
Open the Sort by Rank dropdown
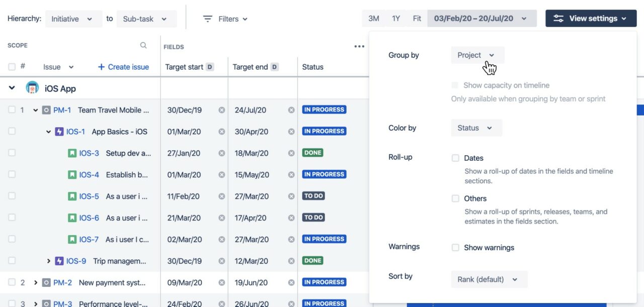(488, 279)
